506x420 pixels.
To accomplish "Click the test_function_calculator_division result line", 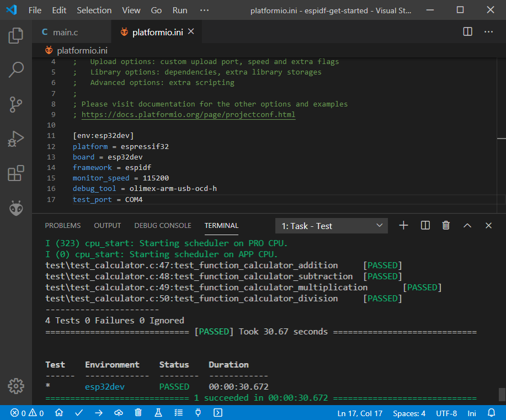I will [223, 299].
